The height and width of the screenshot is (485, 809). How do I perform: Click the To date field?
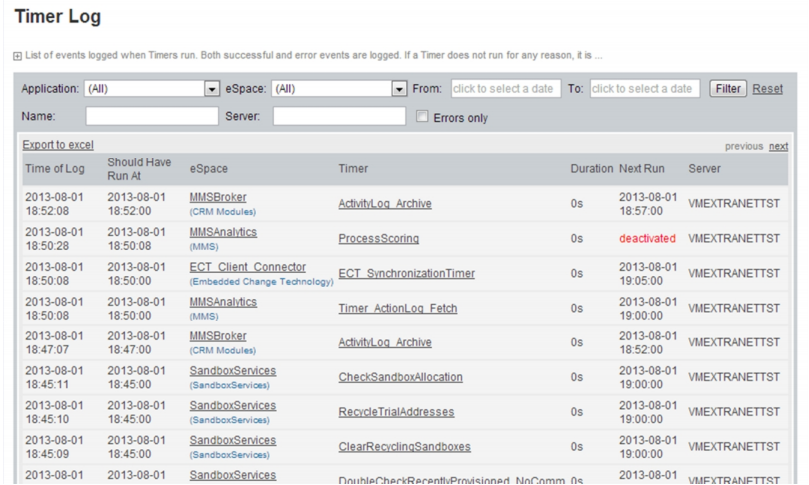point(643,89)
